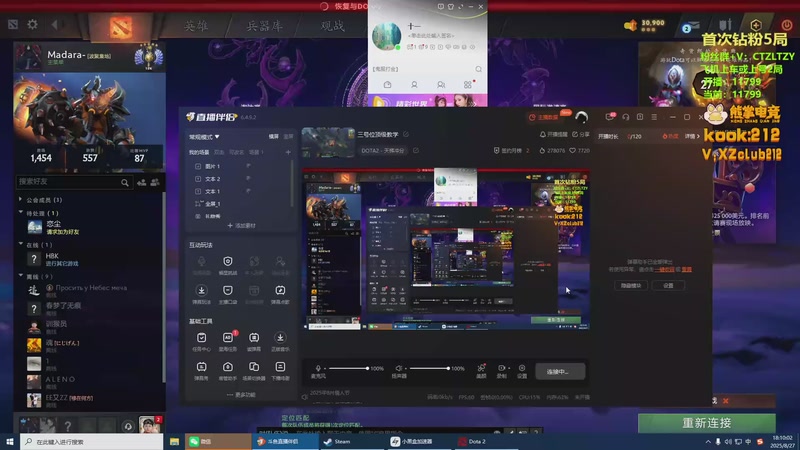The height and width of the screenshot is (450, 800).
Task: Toggle visibility of 文本 2 source
Action: click(x=248, y=178)
